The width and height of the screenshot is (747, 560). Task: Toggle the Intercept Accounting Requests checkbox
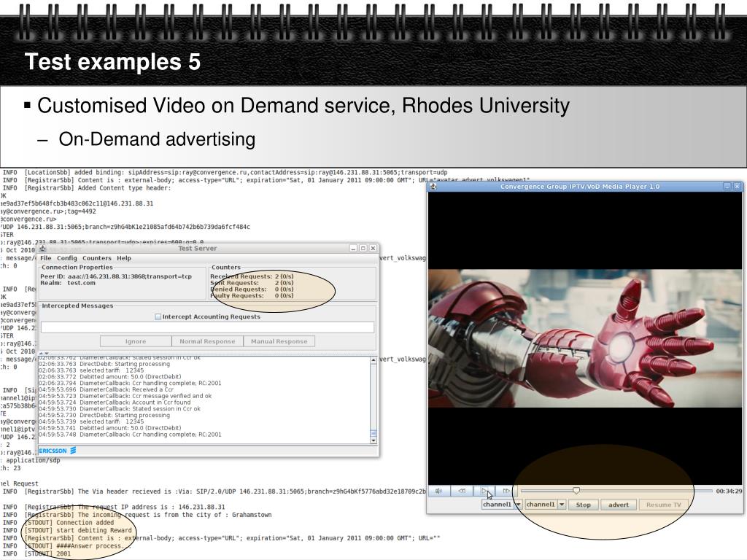(x=158, y=316)
